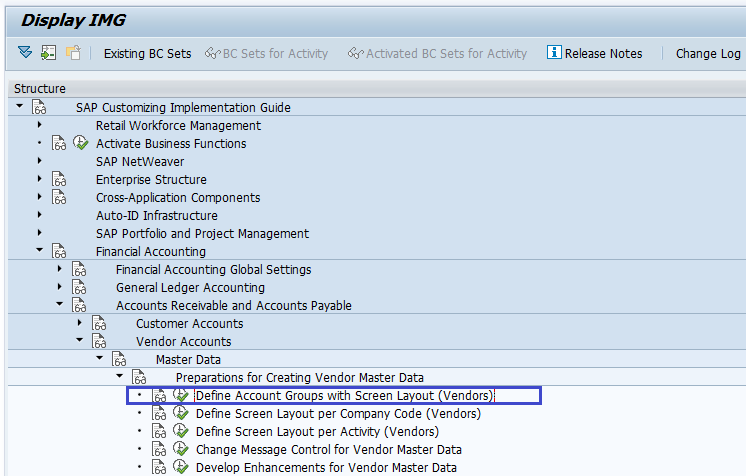Select 'Define Screen Layout per Activity (Vendors)' text
This screenshot has width=746, height=476.
[317, 432]
